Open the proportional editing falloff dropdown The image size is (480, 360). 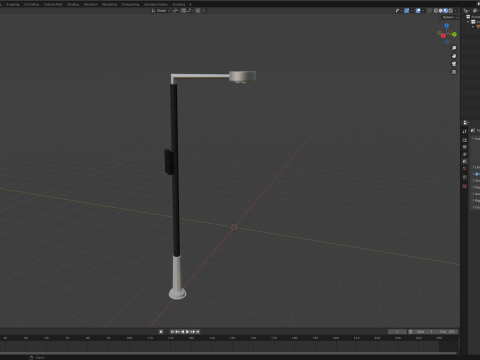tap(204, 11)
